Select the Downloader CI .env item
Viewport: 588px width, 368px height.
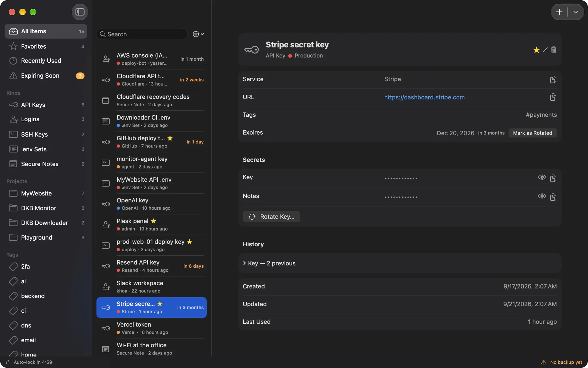152,121
